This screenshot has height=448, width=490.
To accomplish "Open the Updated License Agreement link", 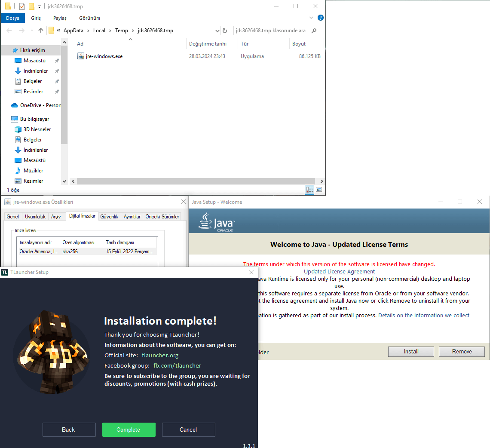I will tap(339, 272).
